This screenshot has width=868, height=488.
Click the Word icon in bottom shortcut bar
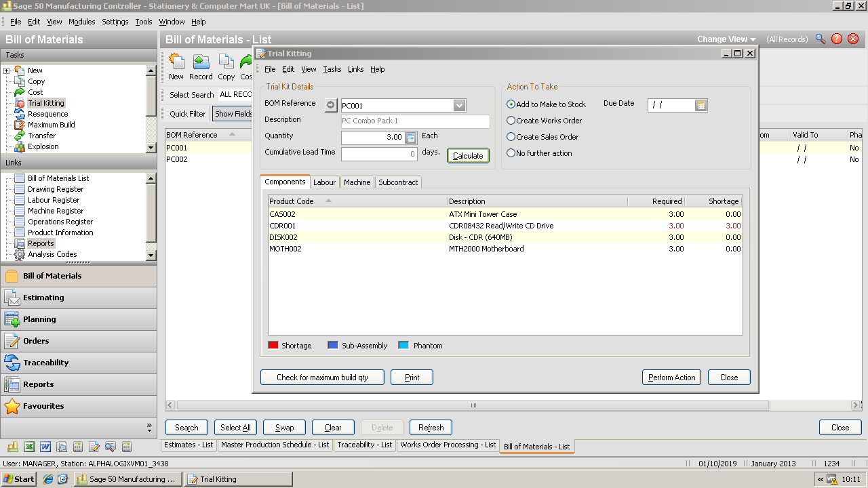coord(45,447)
